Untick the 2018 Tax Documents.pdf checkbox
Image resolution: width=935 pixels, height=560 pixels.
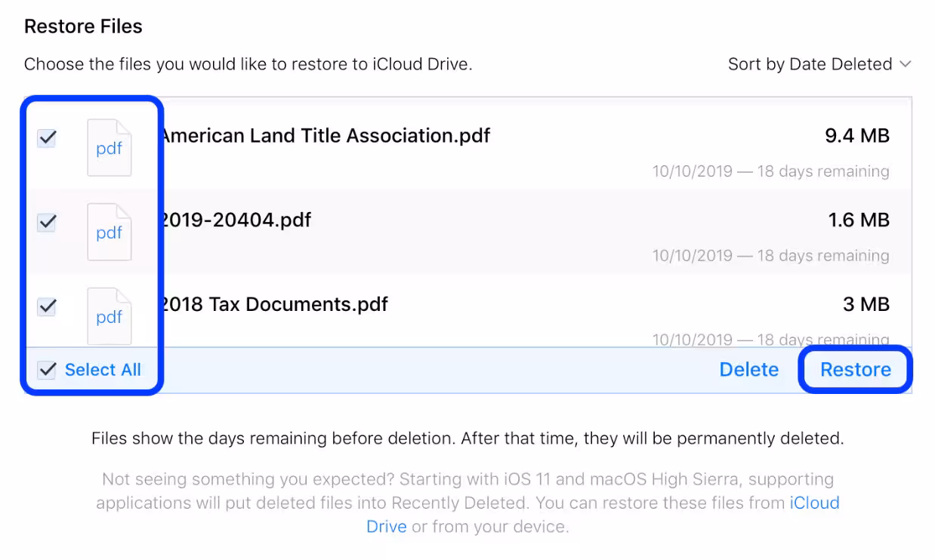47,306
